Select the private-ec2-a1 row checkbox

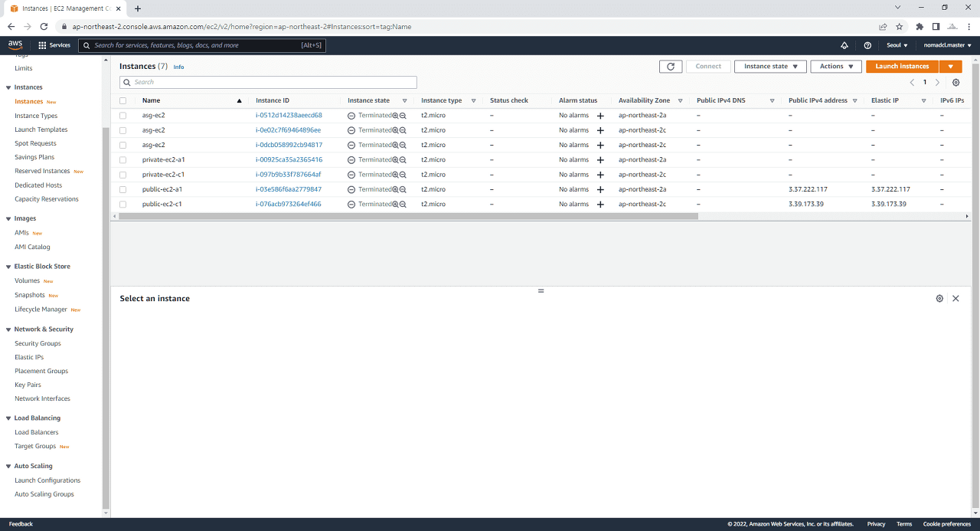click(x=122, y=160)
